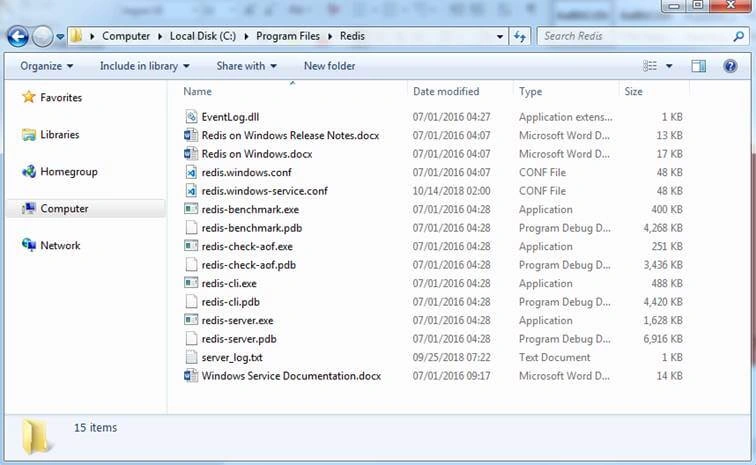Select the file name server_log.txt

tap(232, 357)
